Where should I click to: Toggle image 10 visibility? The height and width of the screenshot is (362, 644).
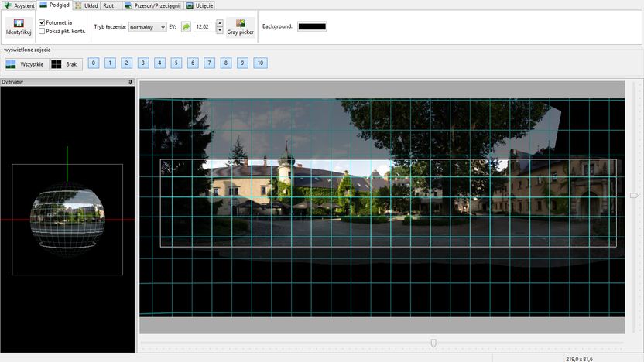click(260, 63)
